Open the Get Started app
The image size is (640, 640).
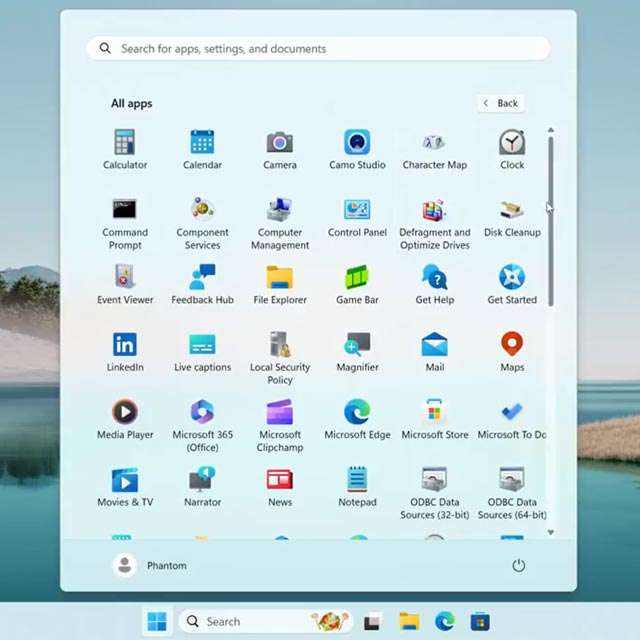512,284
